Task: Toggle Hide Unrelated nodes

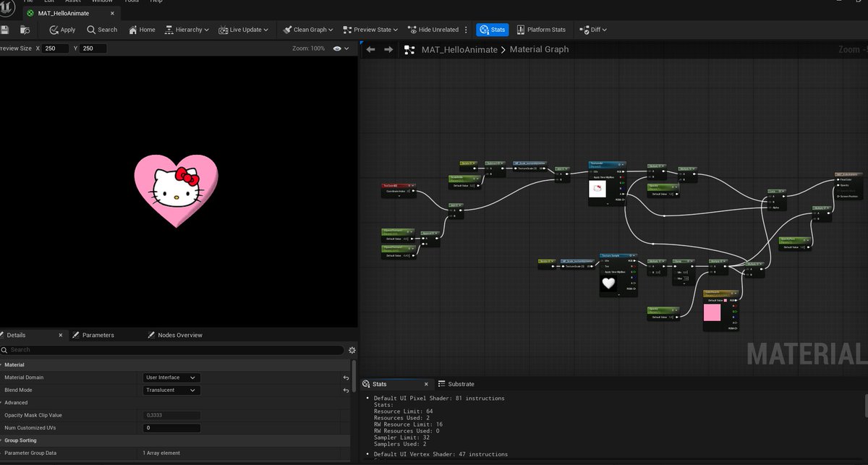Action: coord(433,30)
